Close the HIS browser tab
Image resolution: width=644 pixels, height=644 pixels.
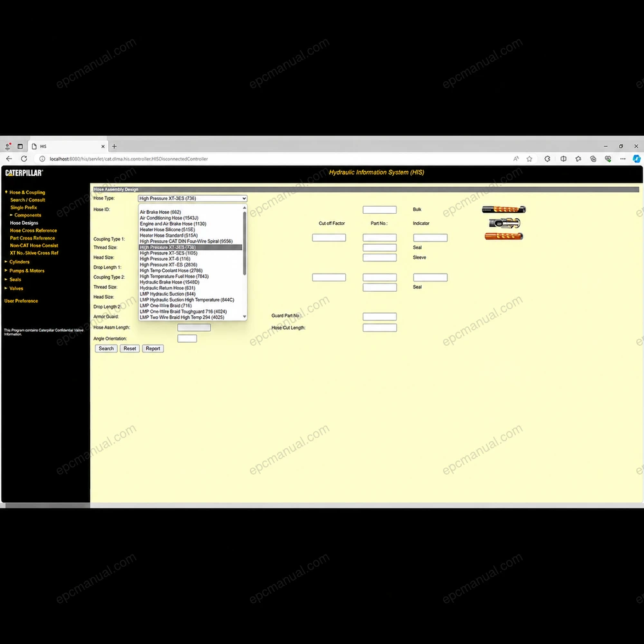coord(102,146)
